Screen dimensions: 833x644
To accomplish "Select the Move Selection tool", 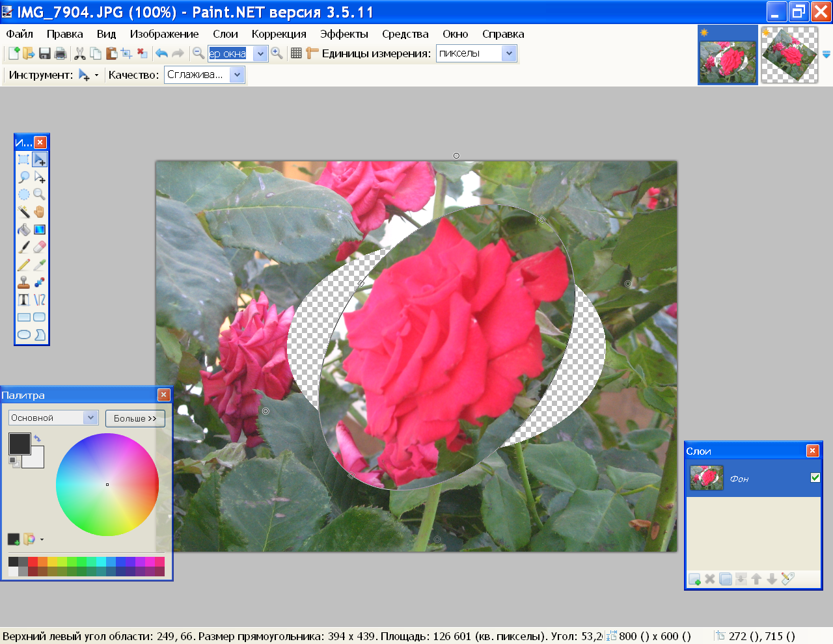I will click(40, 177).
